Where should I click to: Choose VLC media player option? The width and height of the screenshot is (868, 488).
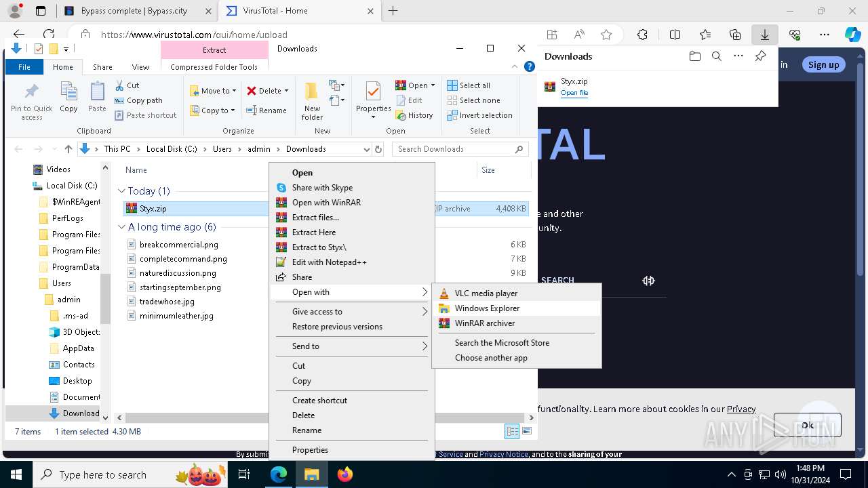coord(517,293)
